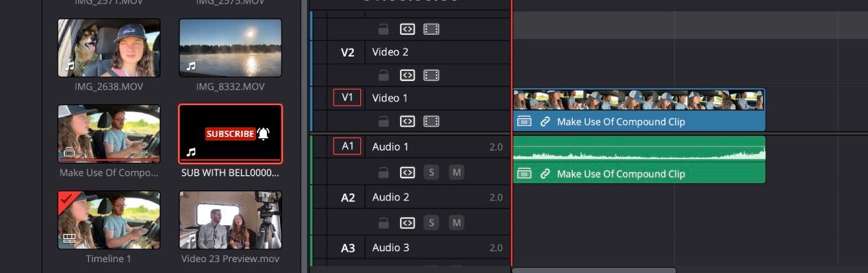Click the 'SUB WITH BELL0000...' file name

click(x=230, y=174)
